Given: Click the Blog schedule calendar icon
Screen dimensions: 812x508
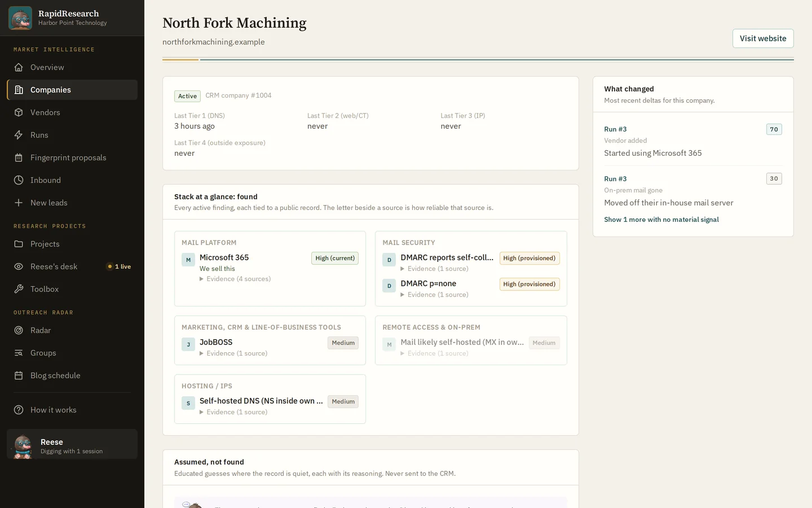Looking at the screenshot, I should (19, 375).
